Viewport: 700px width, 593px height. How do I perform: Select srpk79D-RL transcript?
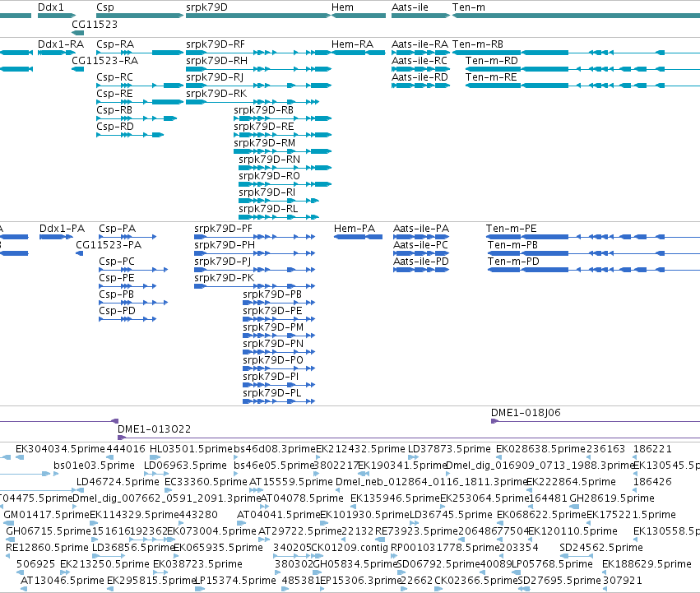(279, 217)
